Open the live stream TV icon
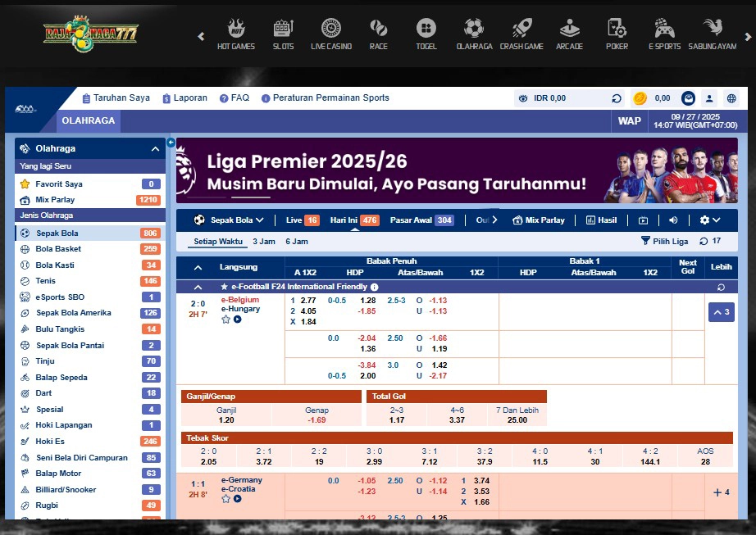 (643, 220)
